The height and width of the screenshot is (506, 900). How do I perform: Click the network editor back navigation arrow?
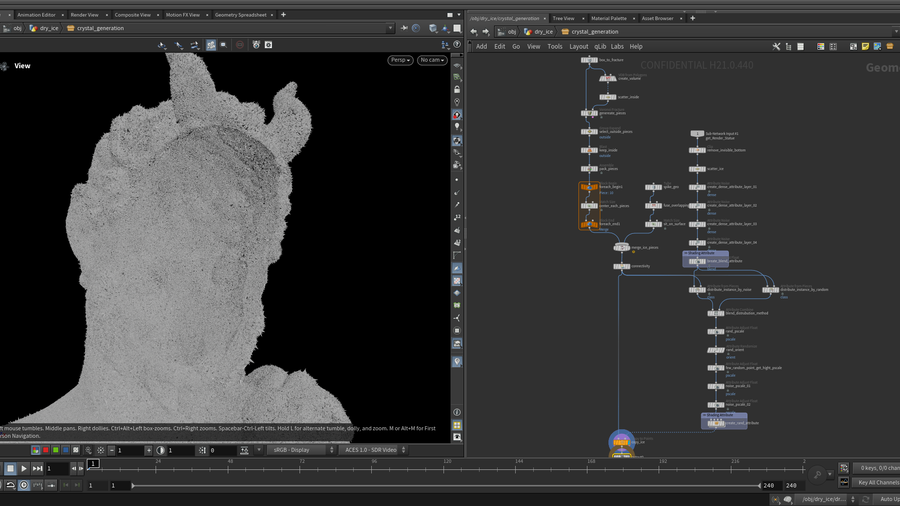(474, 31)
